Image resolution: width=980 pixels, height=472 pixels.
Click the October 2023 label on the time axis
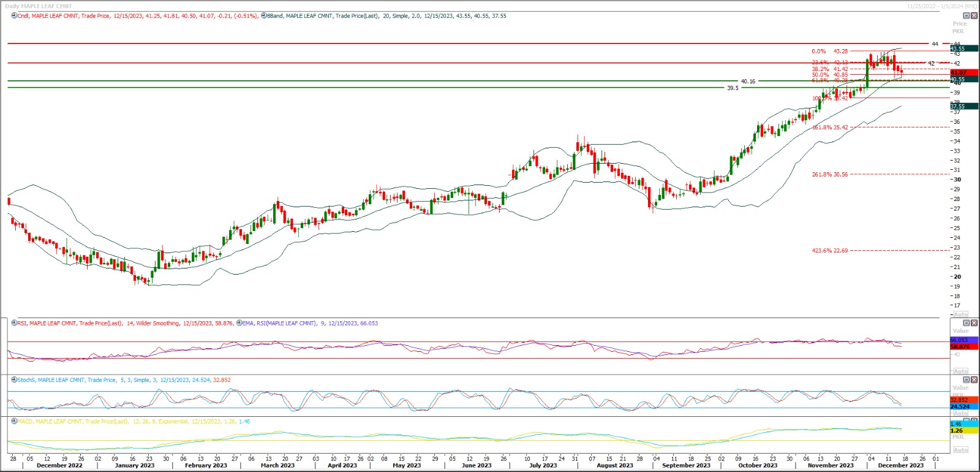pos(758,465)
